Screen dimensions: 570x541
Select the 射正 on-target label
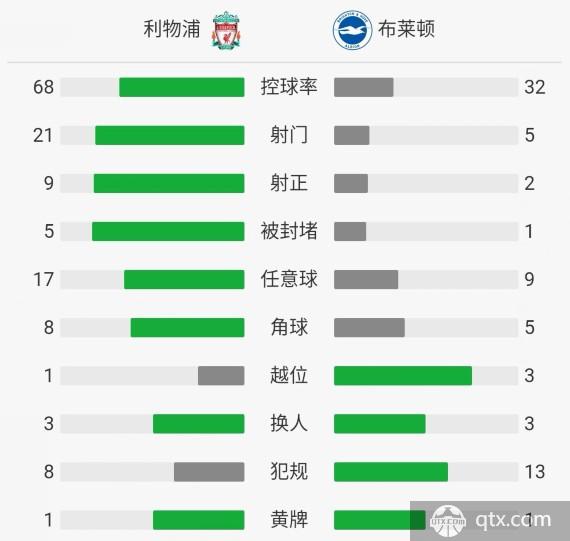(x=289, y=183)
